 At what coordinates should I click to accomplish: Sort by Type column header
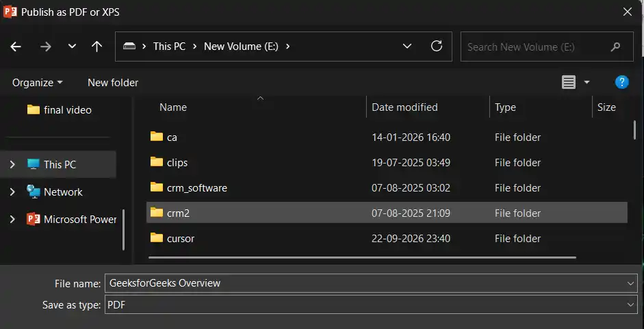click(x=505, y=107)
